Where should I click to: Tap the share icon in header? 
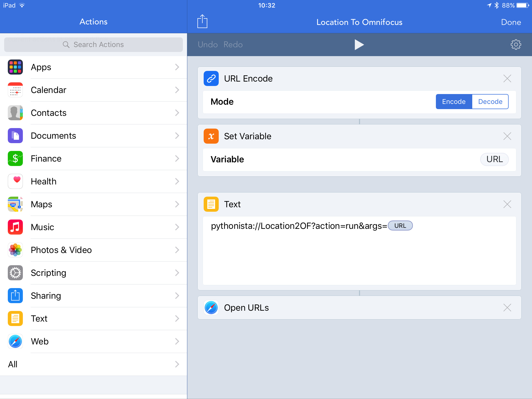tap(202, 22)
